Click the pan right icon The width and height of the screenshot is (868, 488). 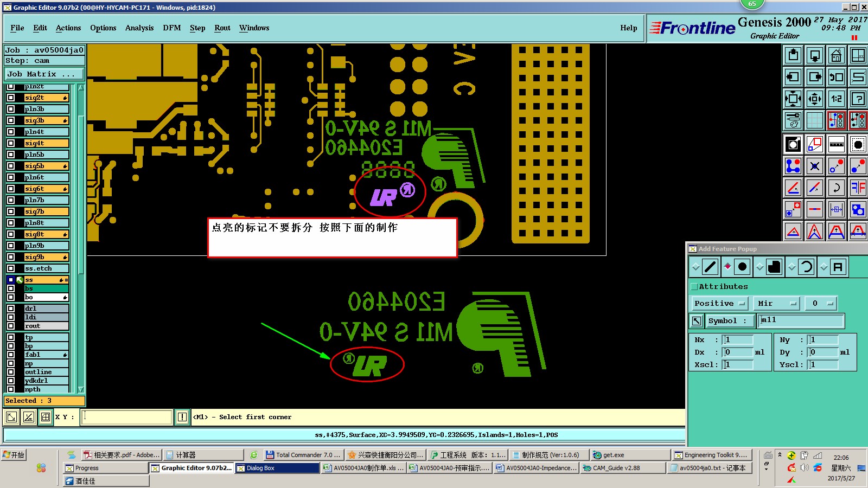tap(815, 77)
